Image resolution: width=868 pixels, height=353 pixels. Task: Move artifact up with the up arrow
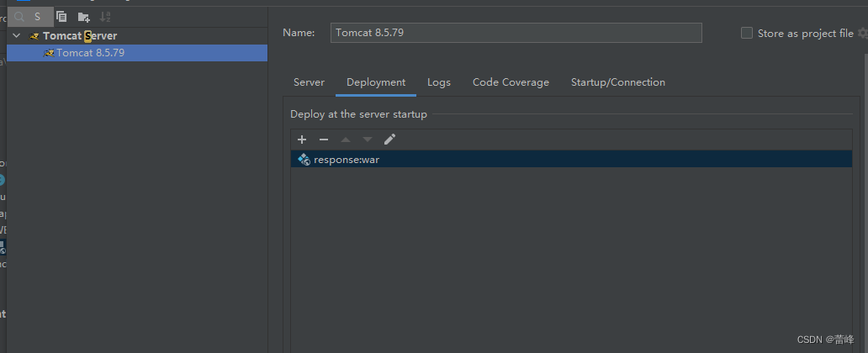coord(346,140)
